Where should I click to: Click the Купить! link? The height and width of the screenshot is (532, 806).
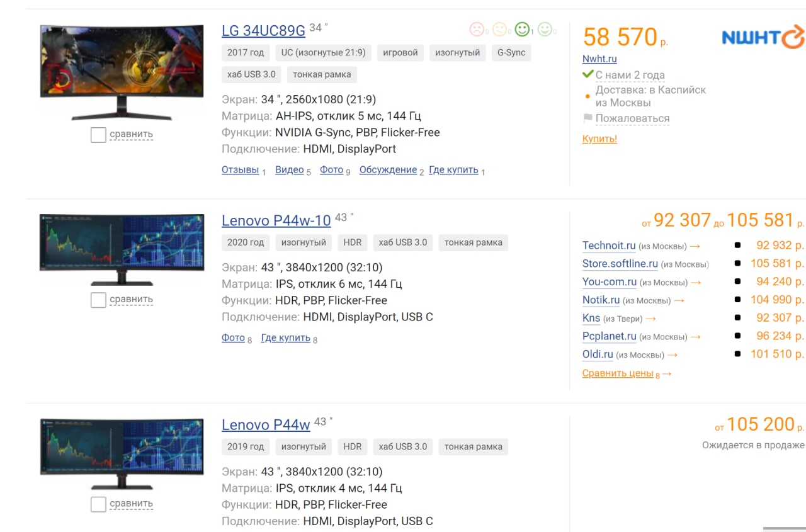[599, 139]
